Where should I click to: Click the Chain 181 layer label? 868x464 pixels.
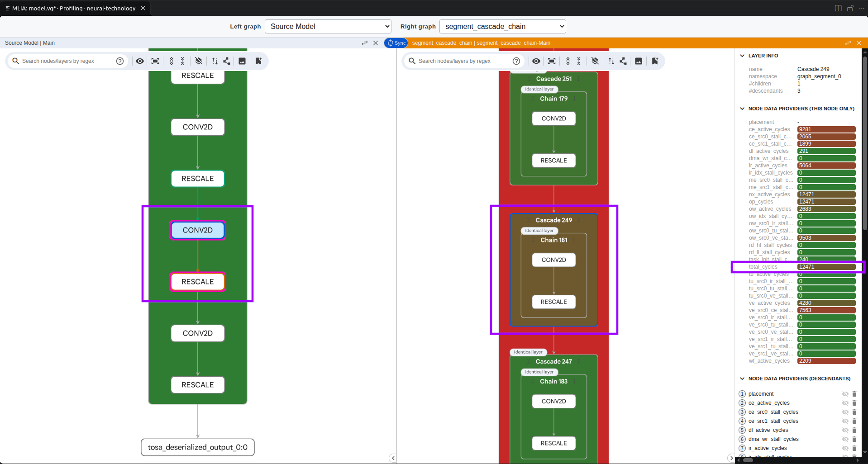tap(553, 240)
